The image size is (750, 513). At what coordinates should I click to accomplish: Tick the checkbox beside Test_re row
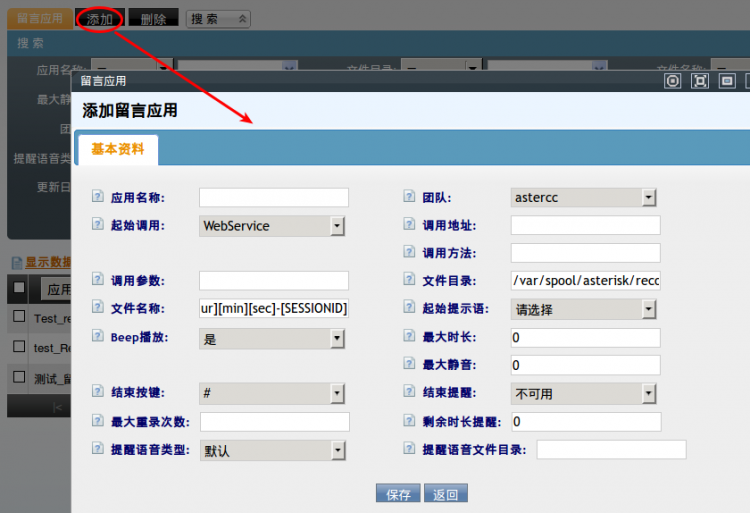[x=19, y=317]
